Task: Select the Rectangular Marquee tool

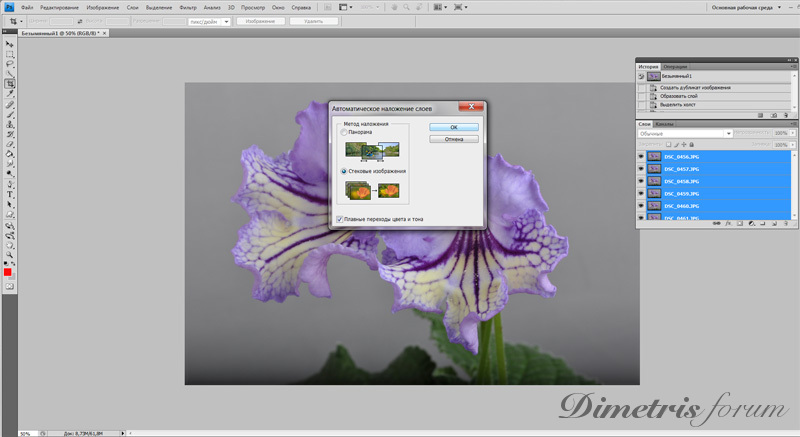Action: point(9,54)
